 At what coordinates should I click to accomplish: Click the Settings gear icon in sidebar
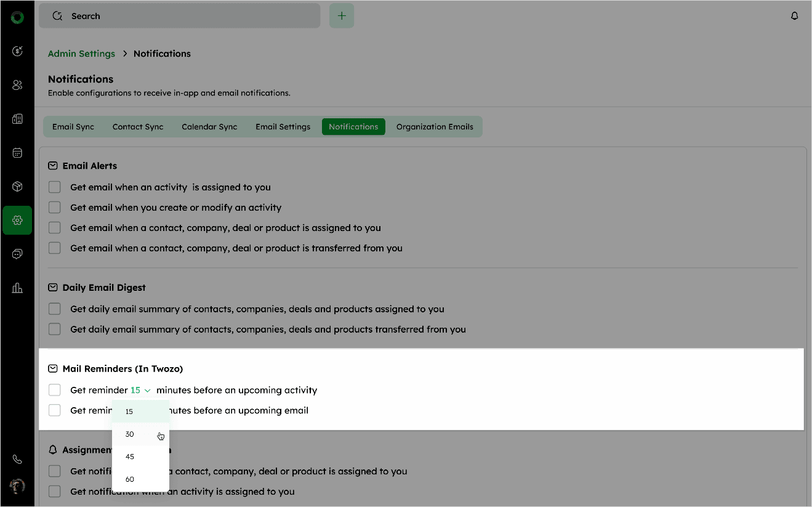pos(17,221)
